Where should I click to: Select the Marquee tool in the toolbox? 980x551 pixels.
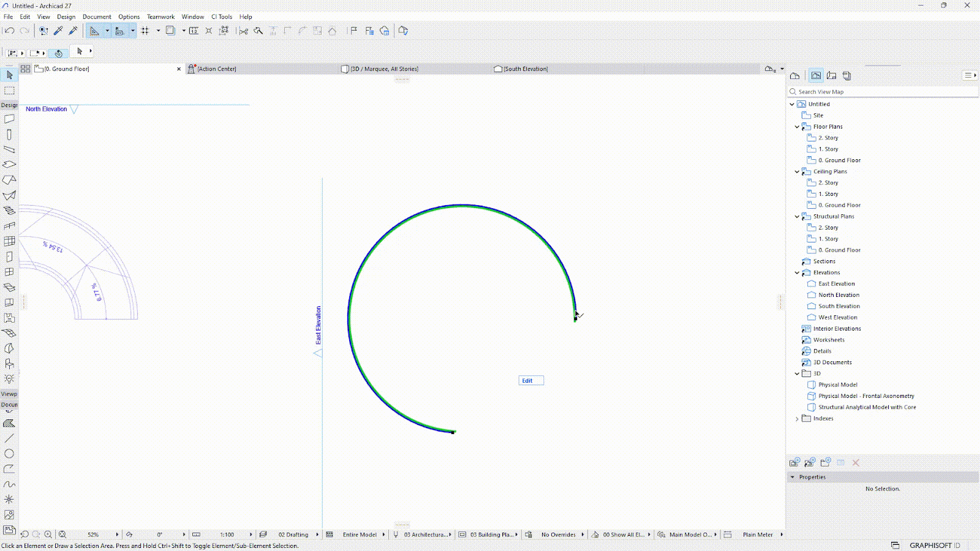9,91
